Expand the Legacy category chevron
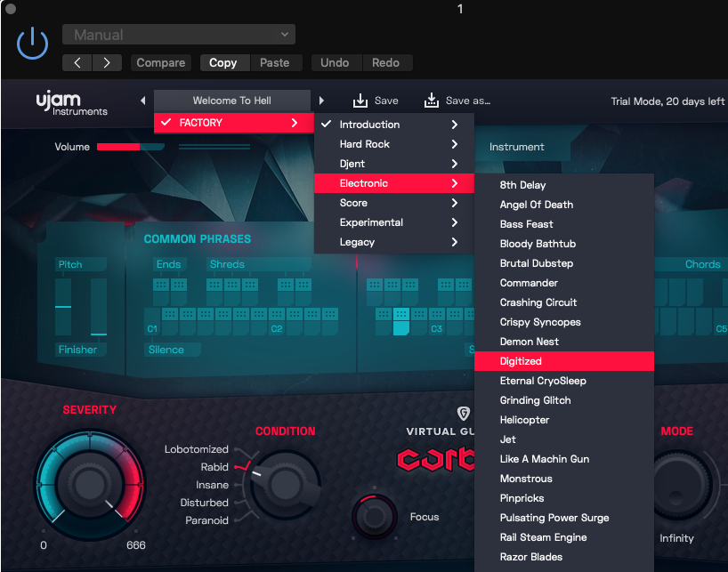 [455, 242]
